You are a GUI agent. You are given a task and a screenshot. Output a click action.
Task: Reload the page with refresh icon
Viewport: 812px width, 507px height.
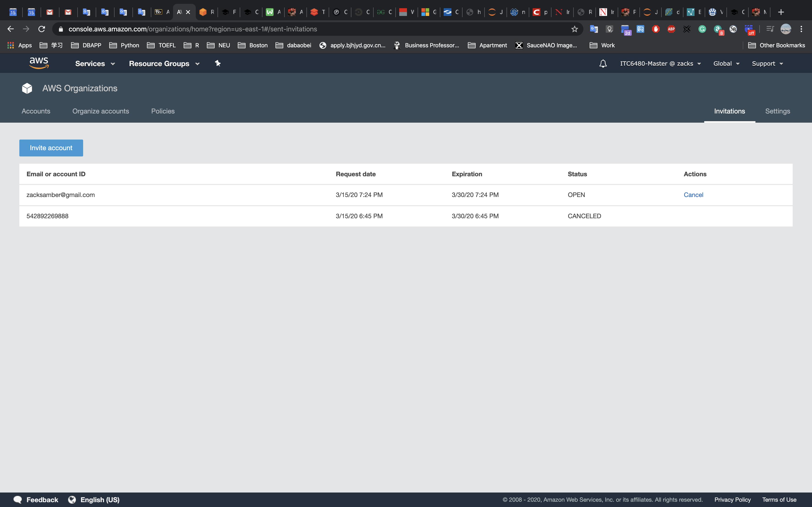coord(42,29)
